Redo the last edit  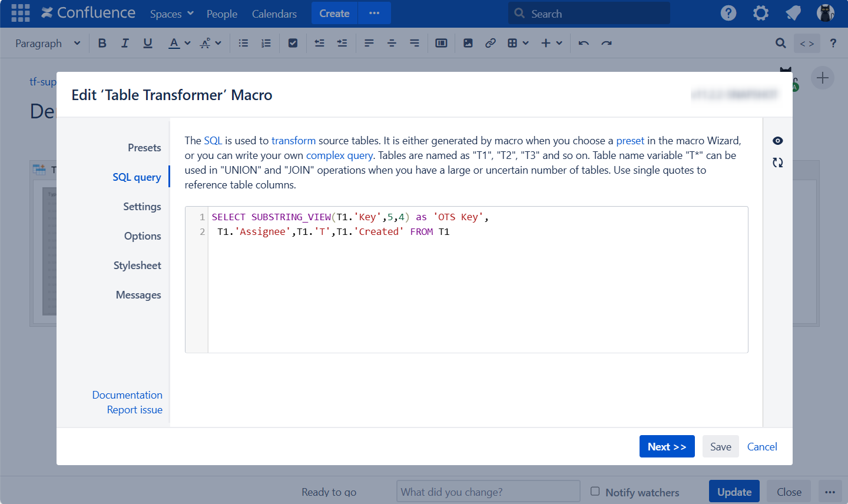(x=607, y=43)
